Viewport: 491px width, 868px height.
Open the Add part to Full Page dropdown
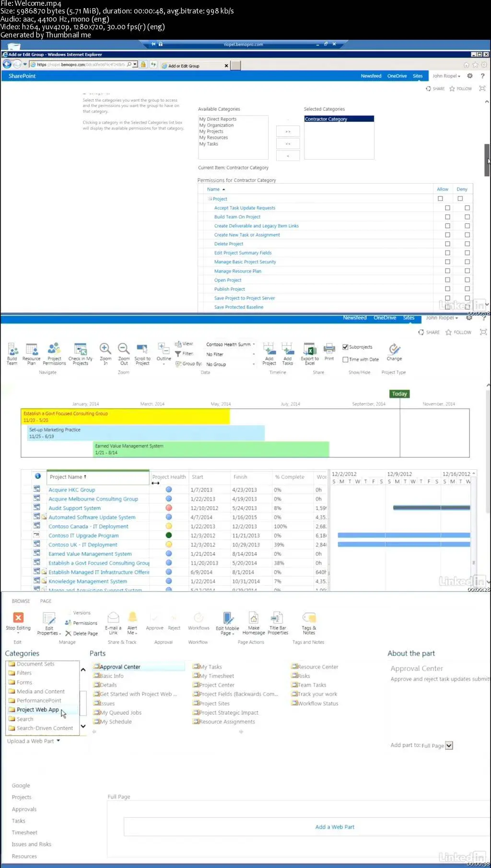click(449, 745)
